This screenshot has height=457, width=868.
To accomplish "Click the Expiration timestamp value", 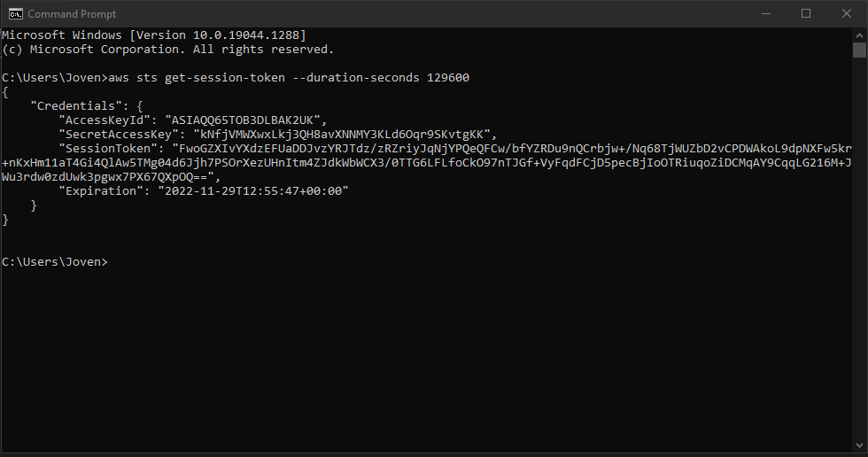I will point(255,191).
